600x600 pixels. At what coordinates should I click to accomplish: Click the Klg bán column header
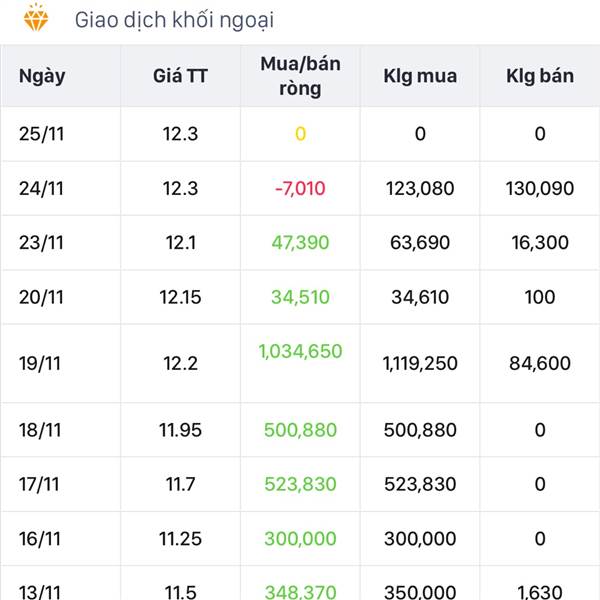pyautogui.click(x=540, y=76)
